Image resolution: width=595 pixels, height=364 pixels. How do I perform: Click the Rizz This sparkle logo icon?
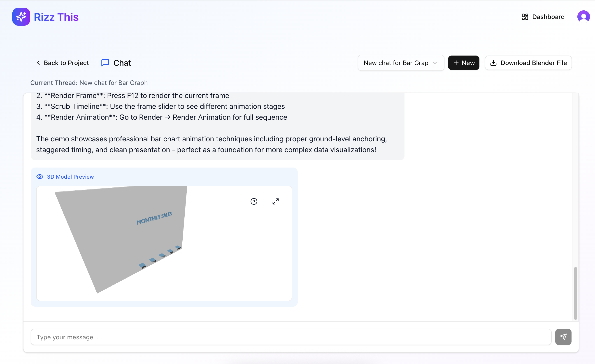pos(21,17)
